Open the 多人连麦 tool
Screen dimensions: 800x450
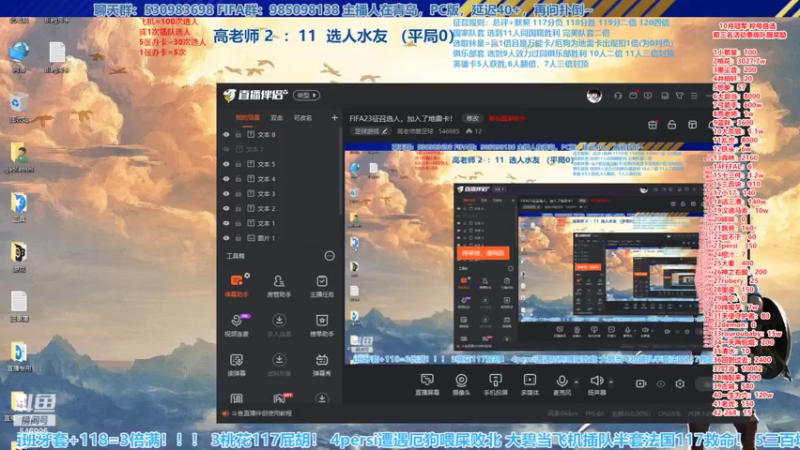pos(279,325)
